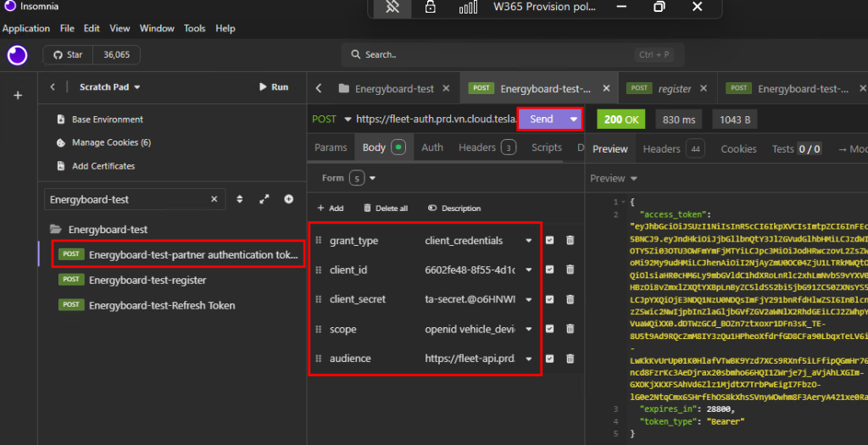The image size is (868, 445).
Task: Close the active POST Energyboard-test tab
Action: pos(606,88)
